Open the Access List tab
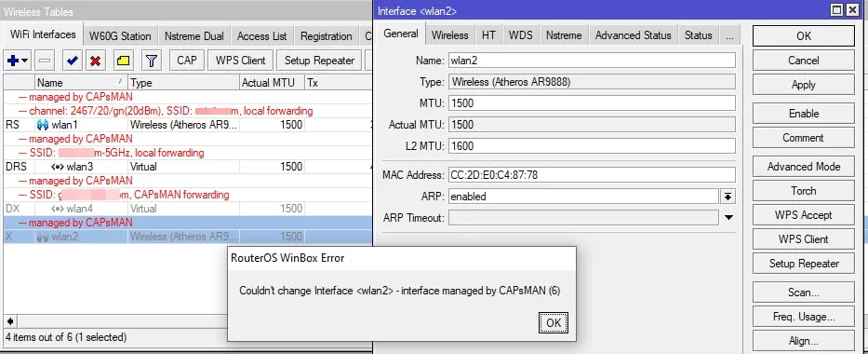The image size is (868, 354). click(261, 36)
